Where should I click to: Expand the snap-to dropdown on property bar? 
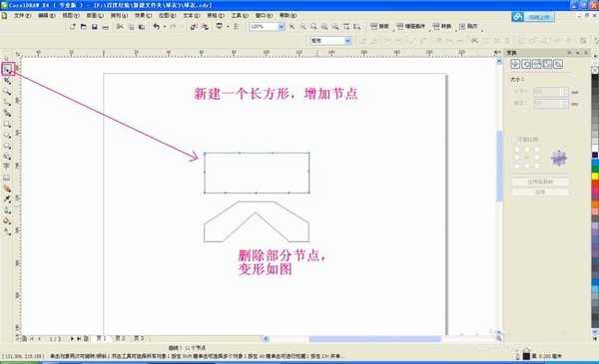347,41
